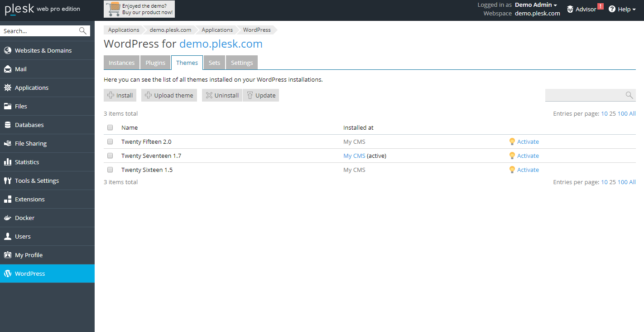The width and height of the screenshot is (644, 332).
Task: Select the Themes tab
Action: 187,63
